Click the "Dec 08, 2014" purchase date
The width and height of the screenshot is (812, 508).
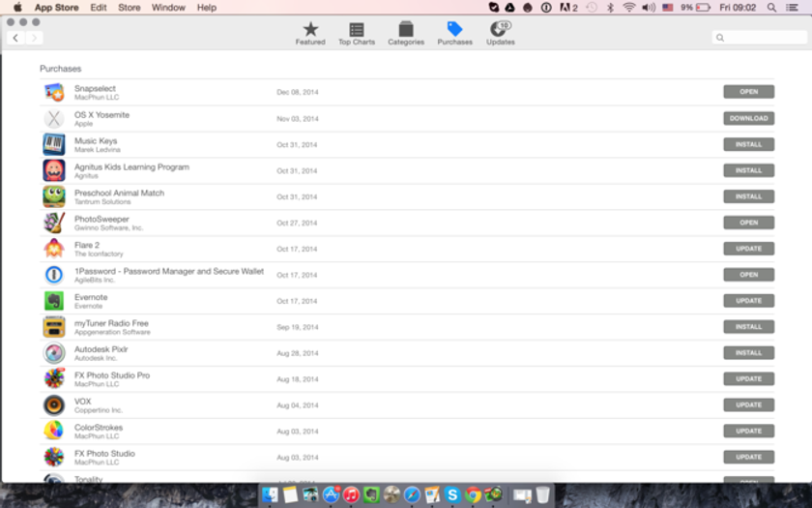click(x=298, y=92)
